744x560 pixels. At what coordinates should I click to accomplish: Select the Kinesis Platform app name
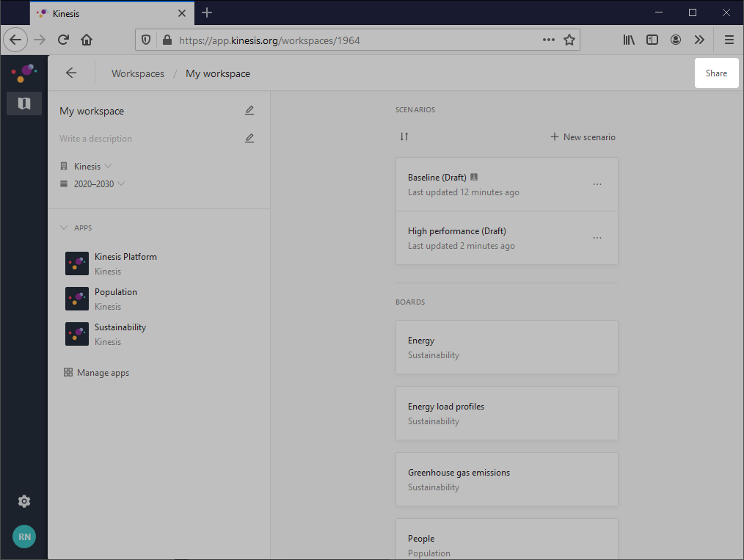[x=125, y=256]
